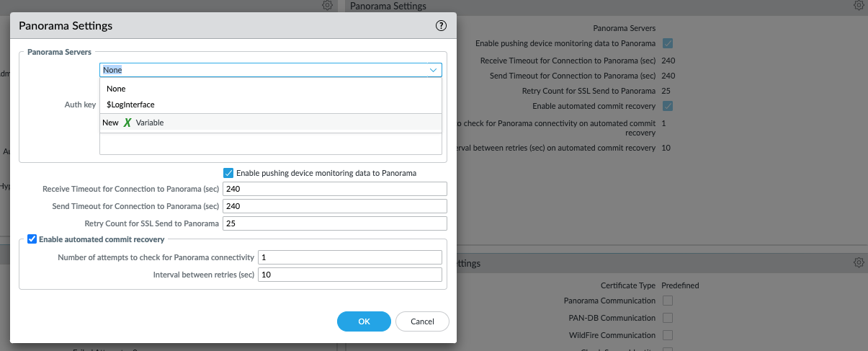The image size is (868, 351).
Task: Click the OK button
Action: 364,321
